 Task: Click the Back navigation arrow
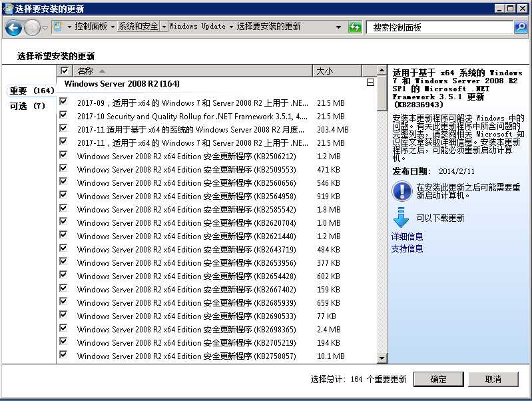coord(14,27)
